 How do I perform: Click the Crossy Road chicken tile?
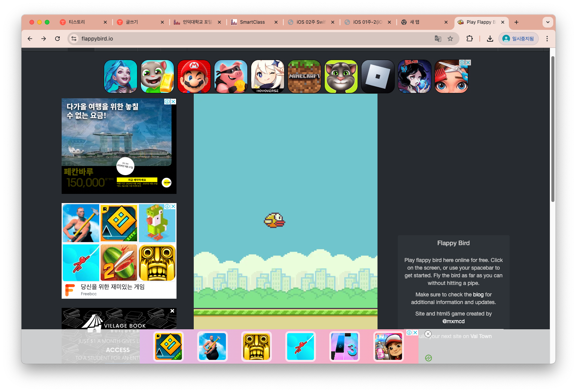tap(157, 223)
